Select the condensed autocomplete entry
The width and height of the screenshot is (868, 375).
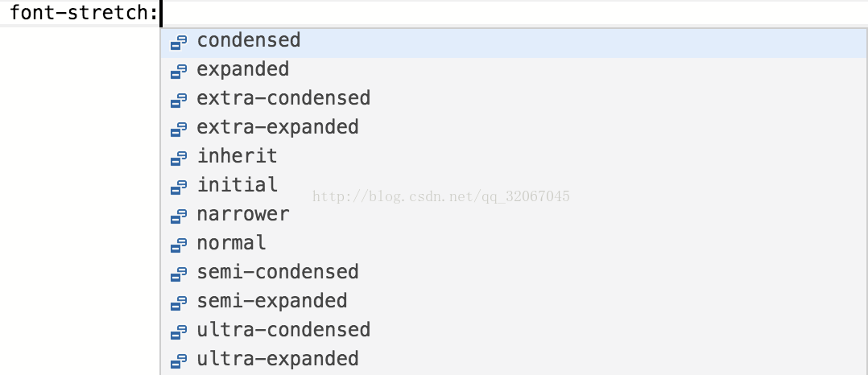[x=514, y=43]
